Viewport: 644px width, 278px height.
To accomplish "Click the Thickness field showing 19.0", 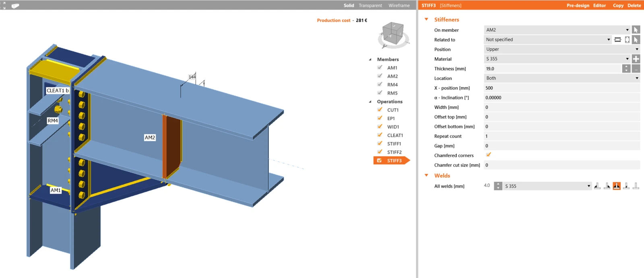I will 553,68.
